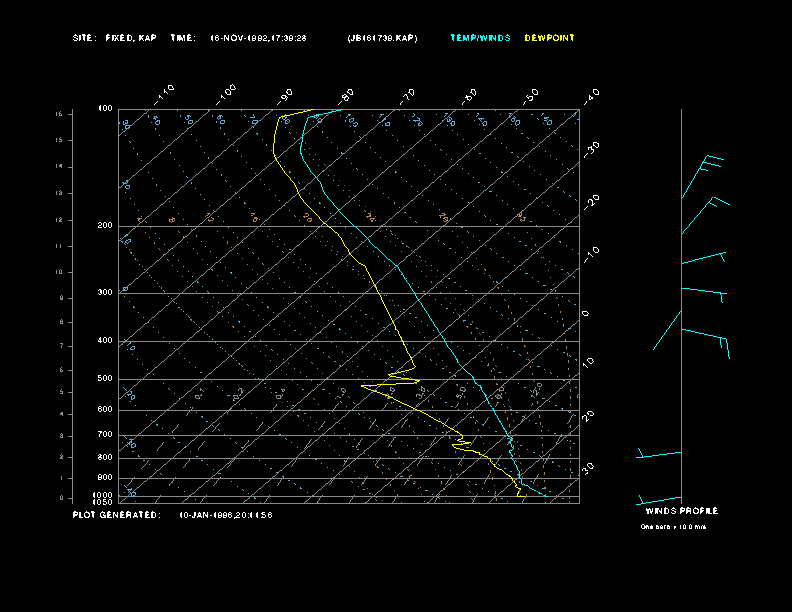Viewport: 792px width, 612px height.
Task: Click the SITE: FIXED, KAP header text
Action: [114, 38]
